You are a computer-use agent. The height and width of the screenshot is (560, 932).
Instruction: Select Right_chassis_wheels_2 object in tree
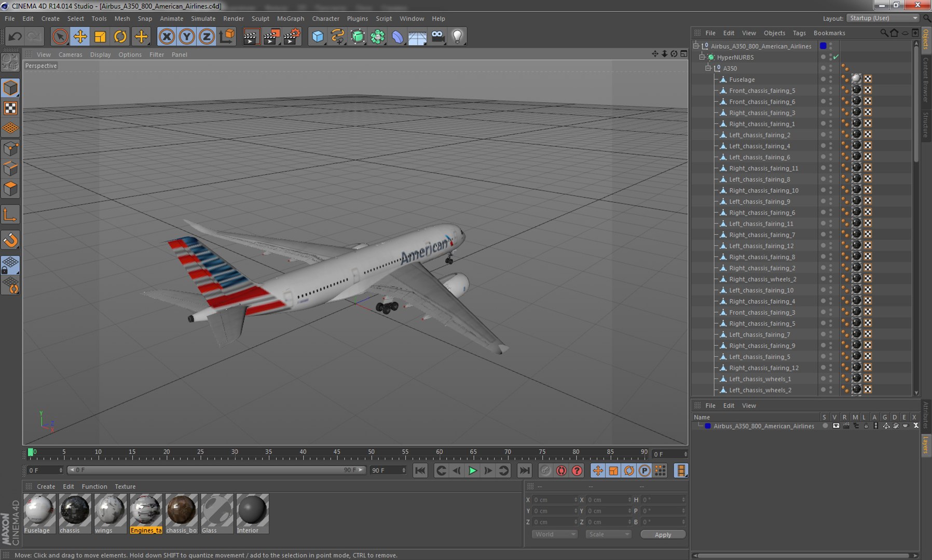tap(762, 279)
